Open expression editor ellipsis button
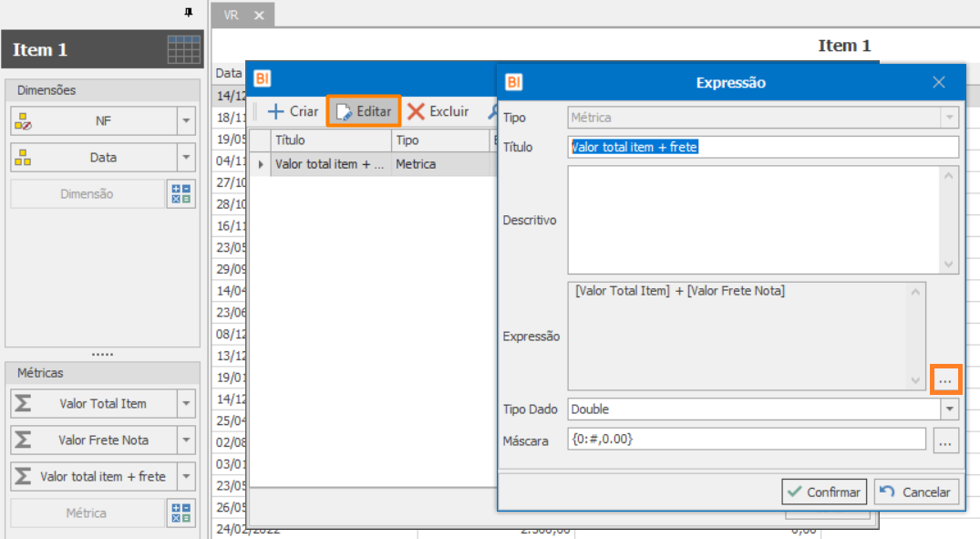980x539 pixels. (x=945, y=379)
